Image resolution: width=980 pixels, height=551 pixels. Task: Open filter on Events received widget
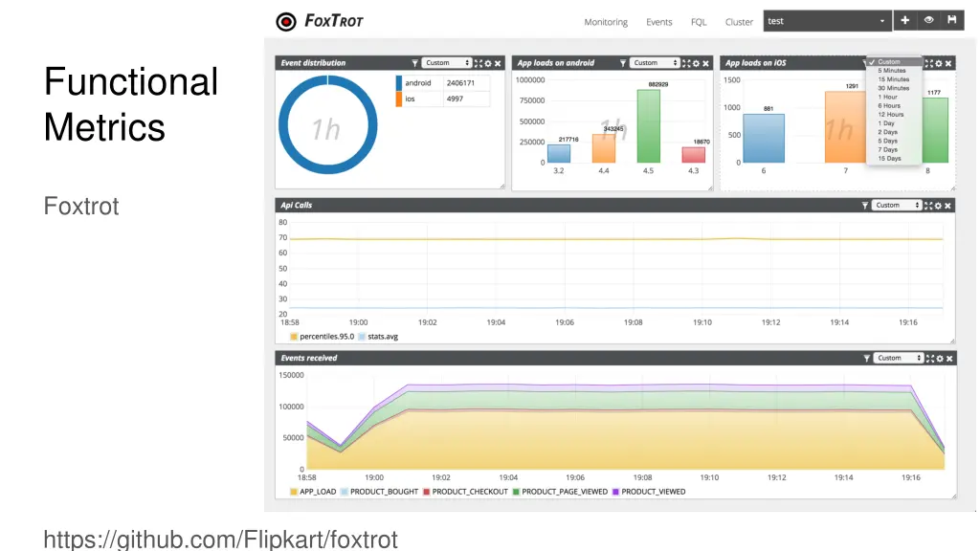click(x=867, y=359)
